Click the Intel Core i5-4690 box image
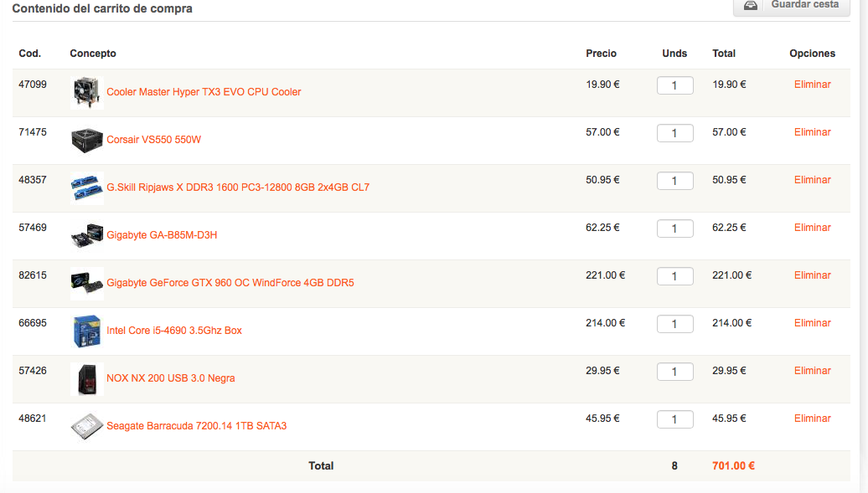868x493 pixels. tap(87, 331)
